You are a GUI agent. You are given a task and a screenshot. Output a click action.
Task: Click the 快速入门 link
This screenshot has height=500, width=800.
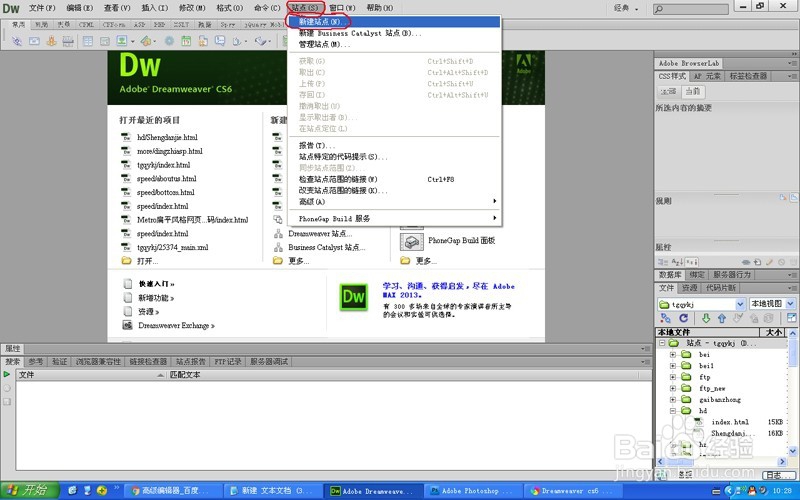tap(157, 284)
